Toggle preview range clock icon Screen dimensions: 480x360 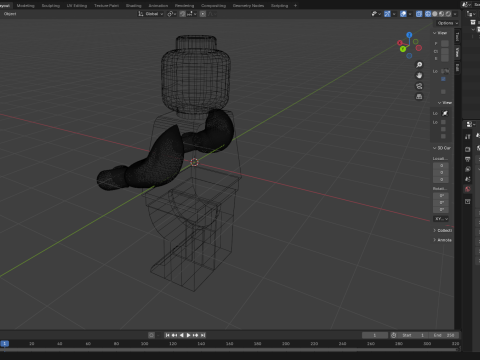(x=393, y=335)
